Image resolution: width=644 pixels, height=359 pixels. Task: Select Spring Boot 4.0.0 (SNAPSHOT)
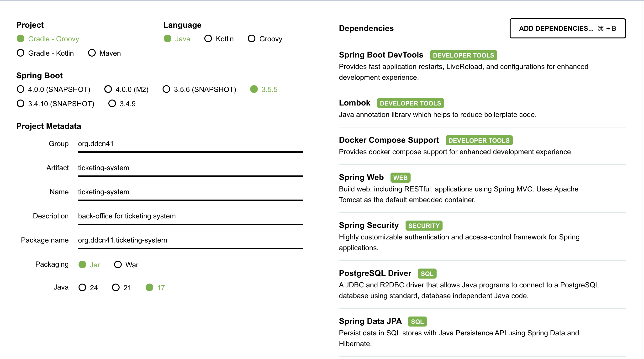[21, 89]
